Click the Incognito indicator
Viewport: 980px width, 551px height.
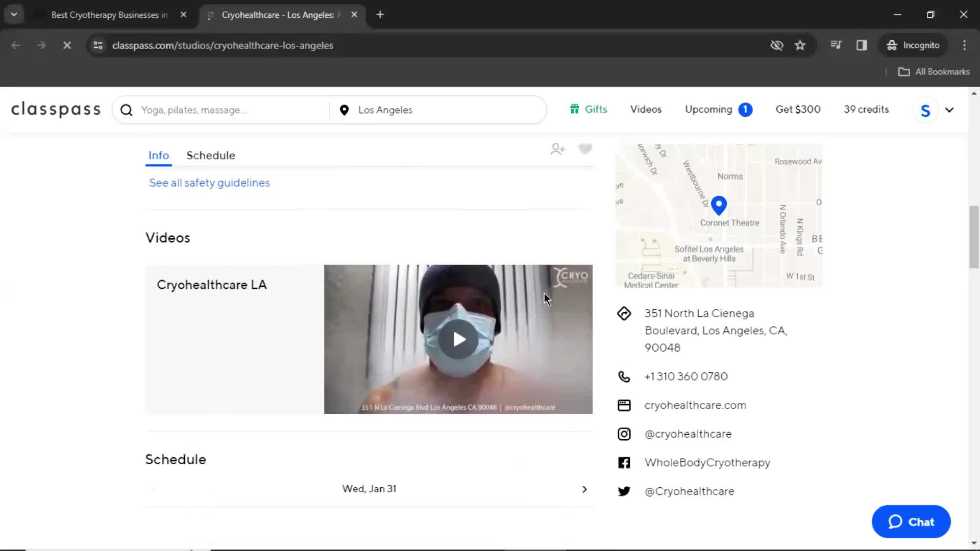pos(913,45)
